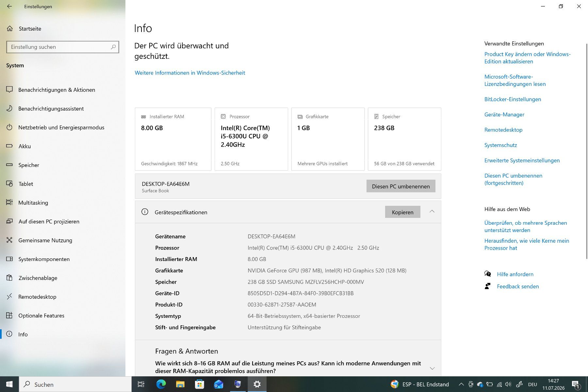Click the Speicher value 238 GB SSD SAMSUNG
This screenshot has height=392, width=588.
click(x=306, y=282)
